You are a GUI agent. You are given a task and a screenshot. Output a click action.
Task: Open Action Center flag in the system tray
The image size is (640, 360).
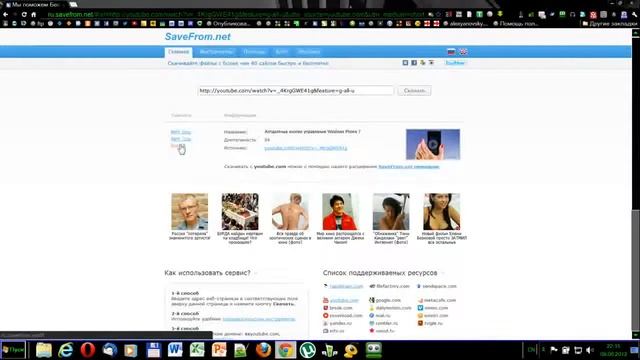(x=554, y=350)
